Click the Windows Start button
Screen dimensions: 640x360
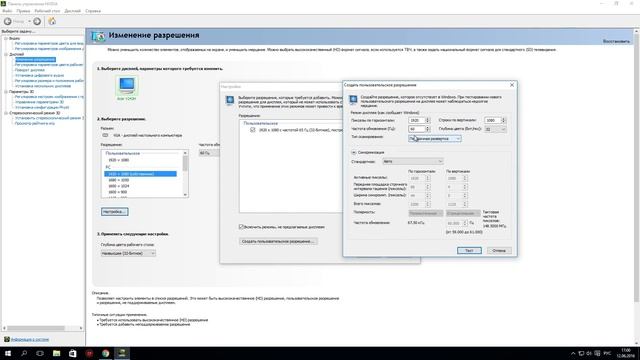click(x=8, y=353)
